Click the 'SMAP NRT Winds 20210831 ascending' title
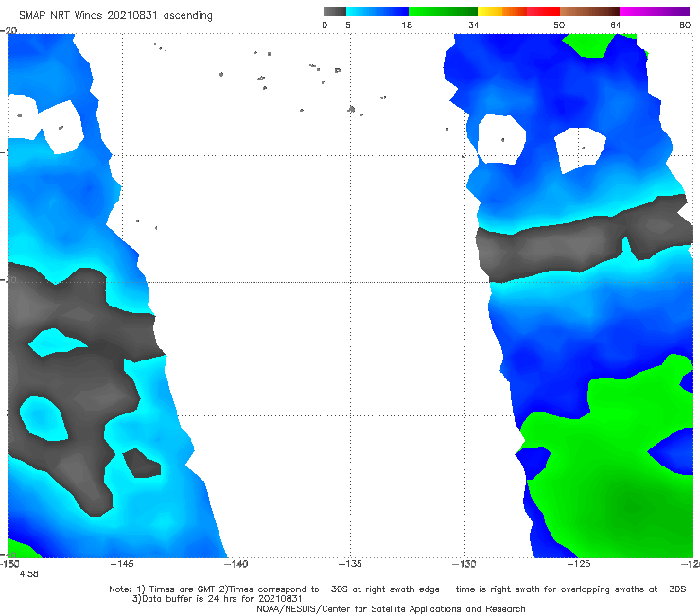The height and width of the screenshot is (615, 700). coord(115,16)
